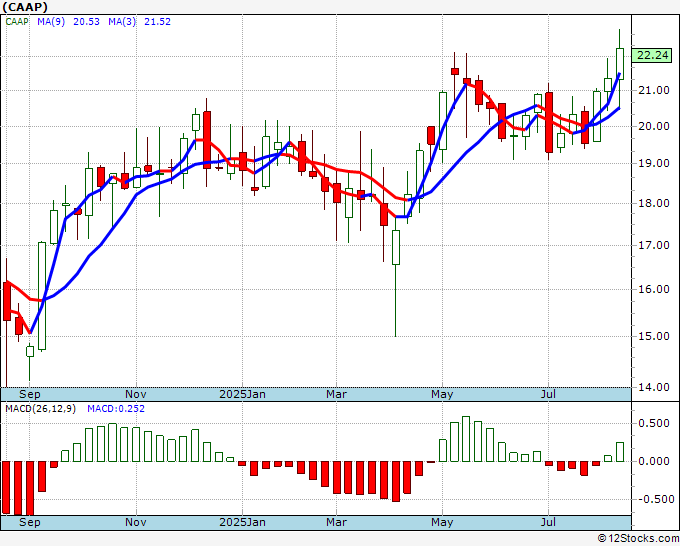Click the tallest green MACD bar after May

pos(466,439)
